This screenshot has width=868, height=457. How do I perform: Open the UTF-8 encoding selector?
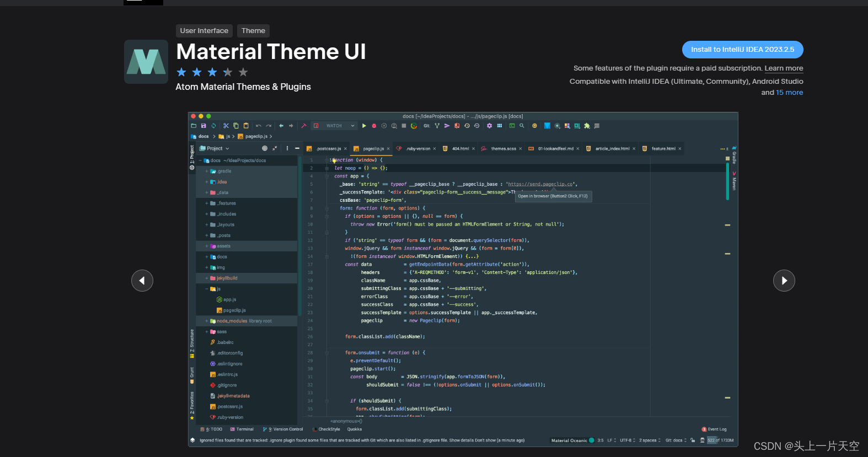[628, 440]
